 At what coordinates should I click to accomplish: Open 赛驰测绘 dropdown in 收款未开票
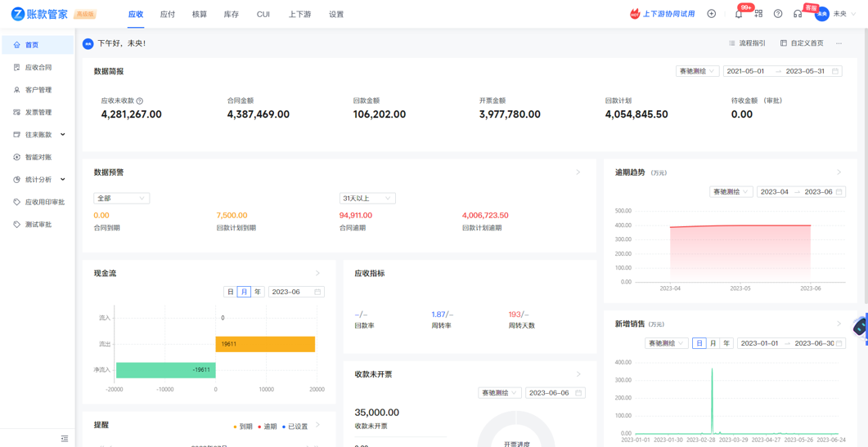(x=500, y=393)
